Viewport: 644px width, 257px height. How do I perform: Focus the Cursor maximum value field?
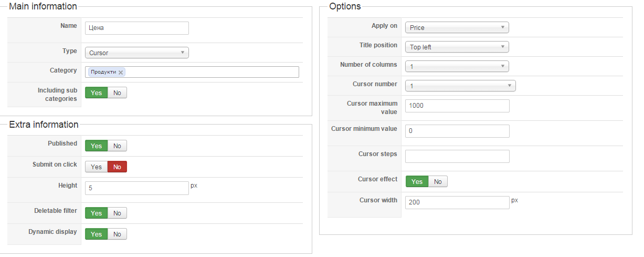[x=457, y=106]
